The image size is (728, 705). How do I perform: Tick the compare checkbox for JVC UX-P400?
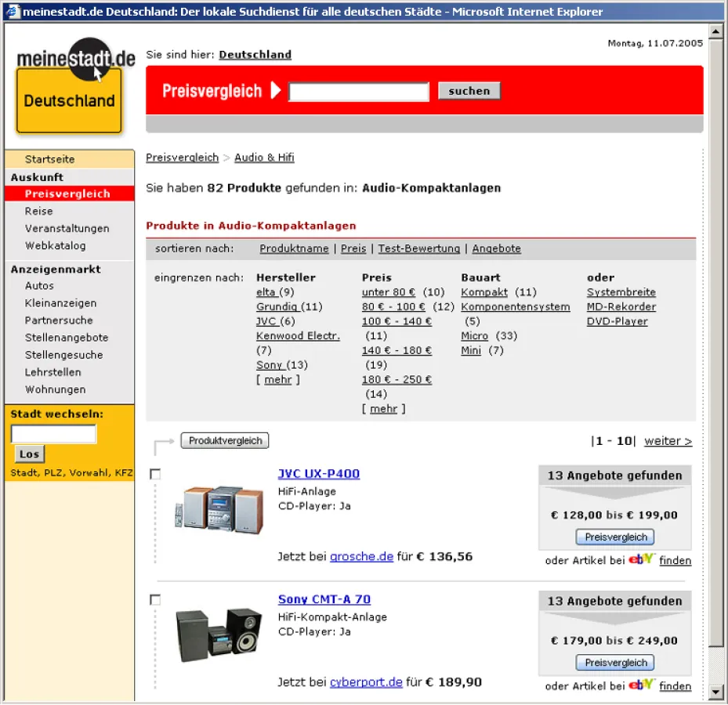pos(155,474)
